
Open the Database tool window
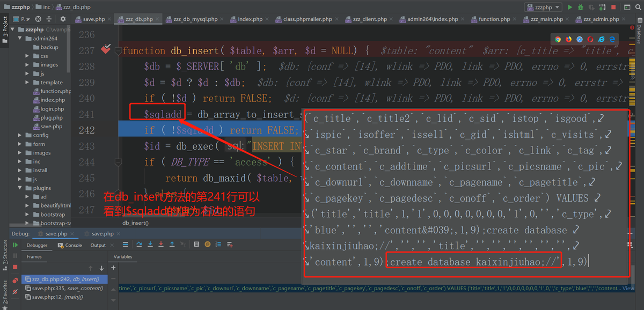click(639, 31)
